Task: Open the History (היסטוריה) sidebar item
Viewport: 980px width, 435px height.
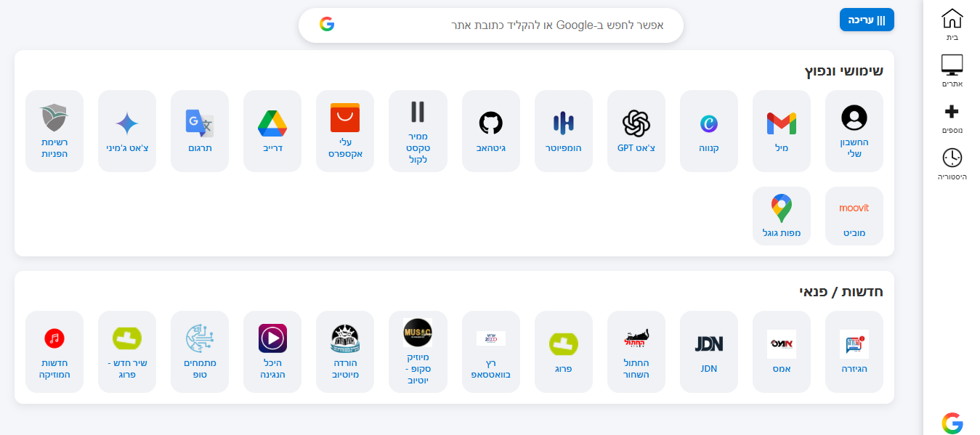Action: (x=952, y=164)
